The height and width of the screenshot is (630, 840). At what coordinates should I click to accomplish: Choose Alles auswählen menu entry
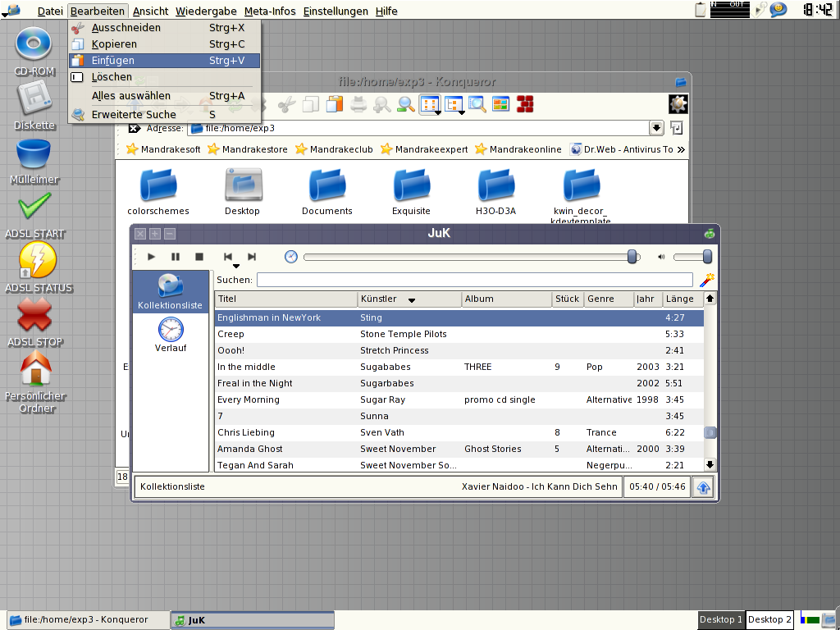coord(164,96)
